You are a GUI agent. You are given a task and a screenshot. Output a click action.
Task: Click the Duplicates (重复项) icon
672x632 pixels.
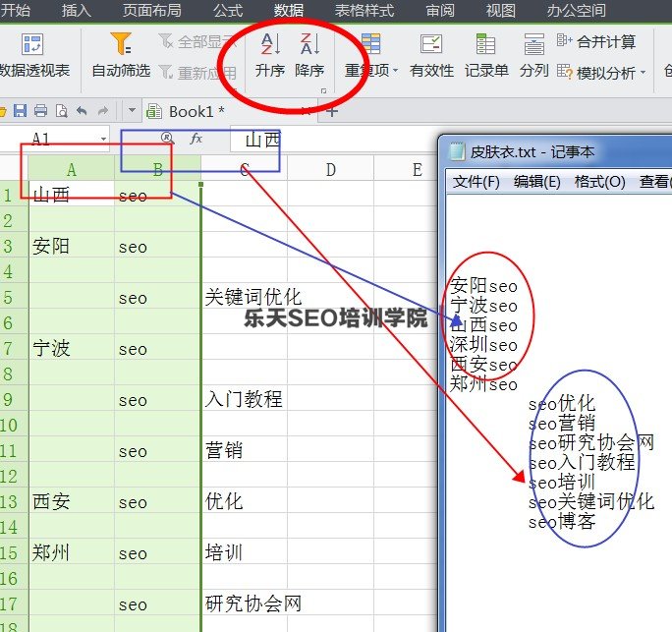pyautogui.click(x=370, y=43)
